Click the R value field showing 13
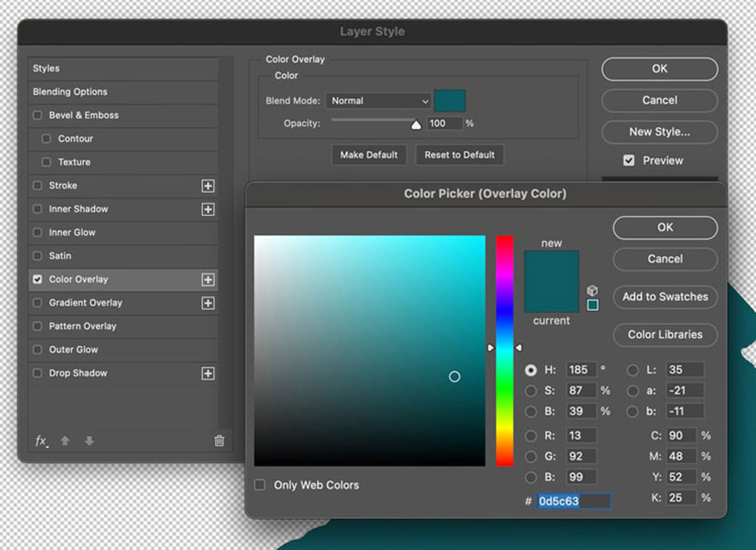The height and width of the screenshot is (550, 756). coord(581,435)
